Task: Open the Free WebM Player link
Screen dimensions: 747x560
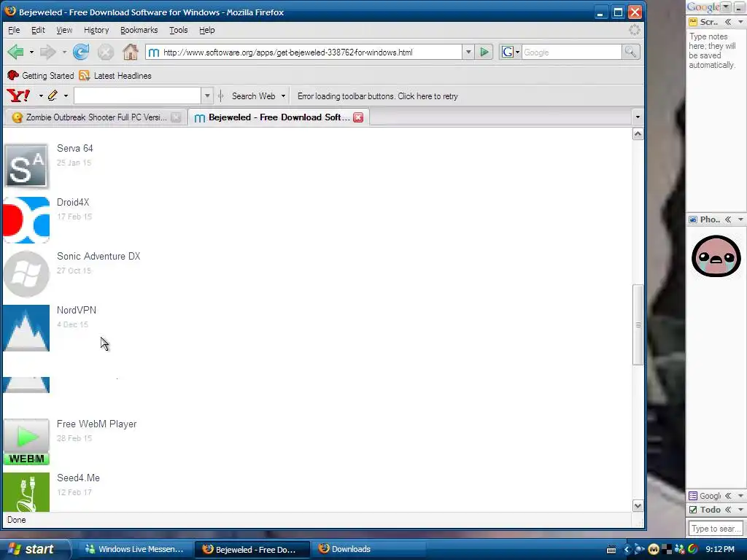Action: pos(97,424)
